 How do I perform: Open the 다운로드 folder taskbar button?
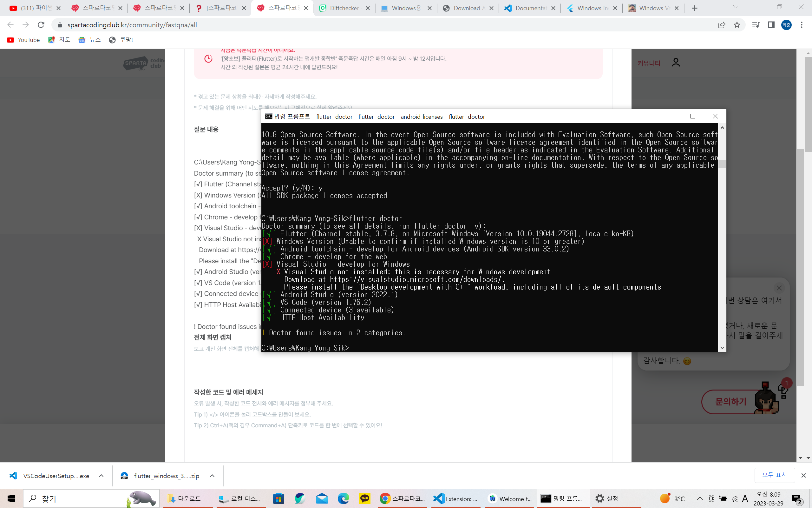click(188, 498)
